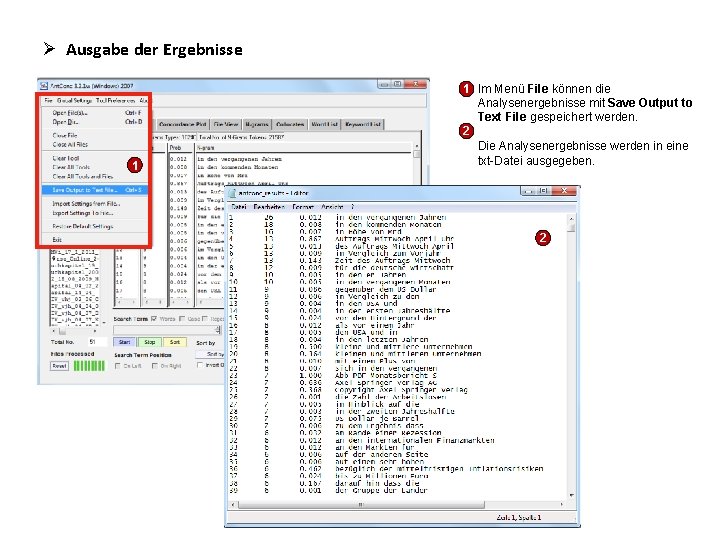Click the file list horizontal scrollbar
This screenshot has height=540, width=720.
coord(75,331)
